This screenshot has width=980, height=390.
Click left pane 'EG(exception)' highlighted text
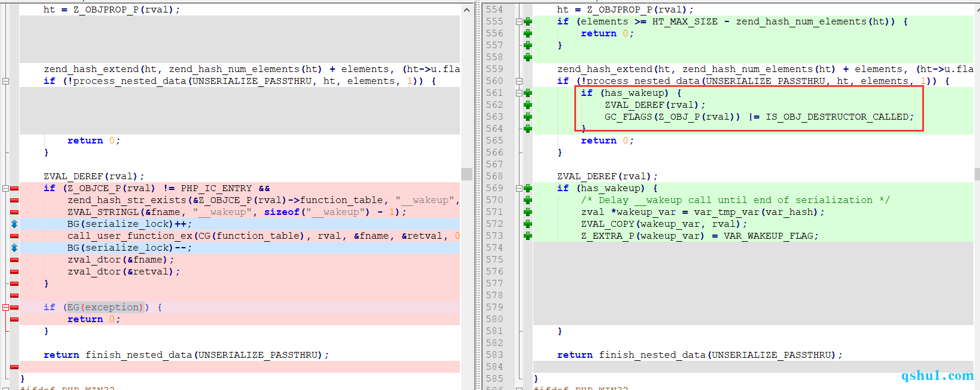[x=105, y=307]
